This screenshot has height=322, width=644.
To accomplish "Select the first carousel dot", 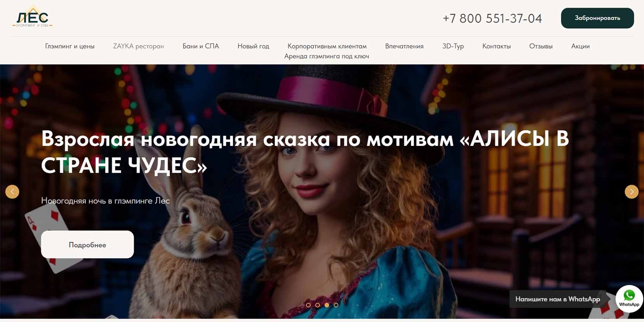I will coord(308,305).
